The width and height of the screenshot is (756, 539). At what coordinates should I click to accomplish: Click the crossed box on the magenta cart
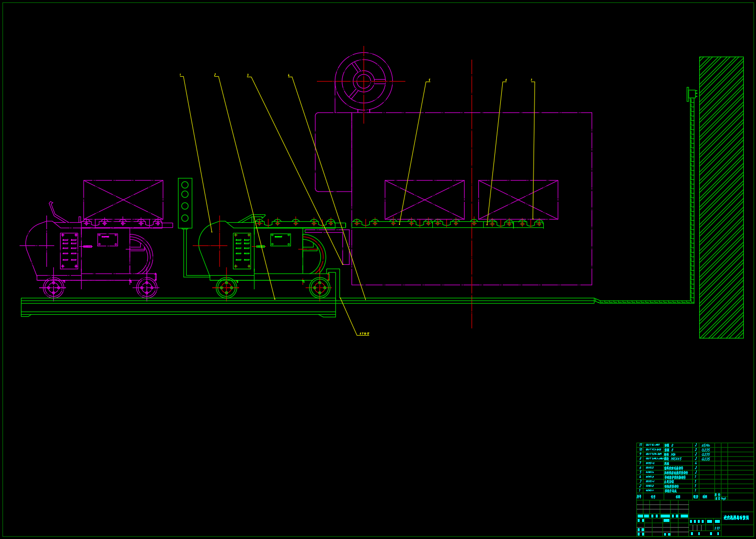tap(123, 199)
